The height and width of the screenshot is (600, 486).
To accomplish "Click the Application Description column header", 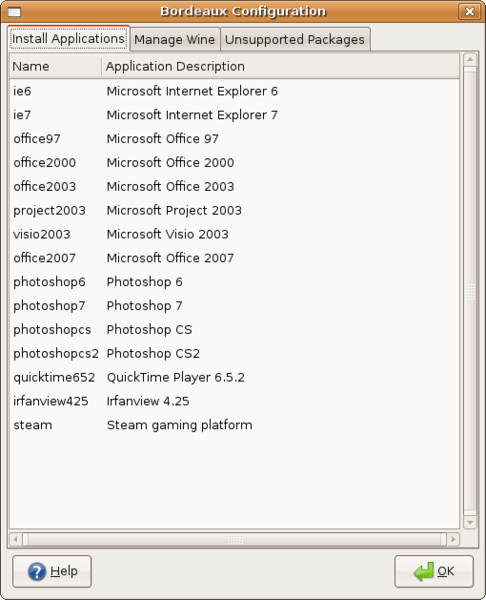I will pyautogui.click(x=281, y=67).
